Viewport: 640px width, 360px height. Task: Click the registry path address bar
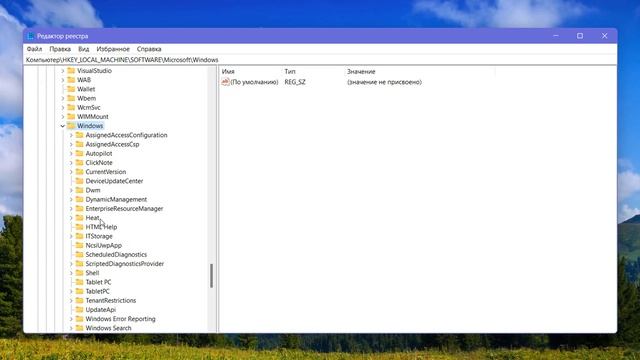coord(320,60)
